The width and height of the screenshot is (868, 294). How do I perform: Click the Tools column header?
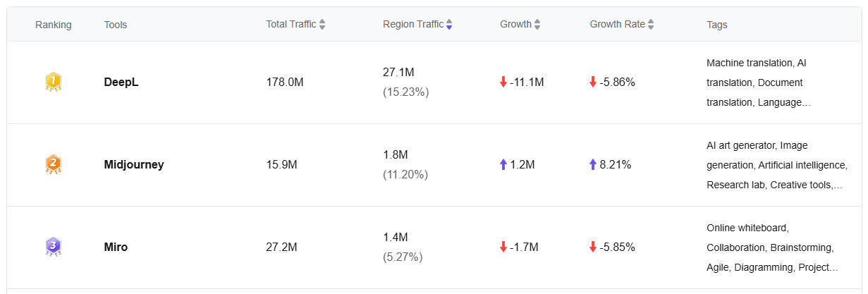[x=116, y=25]
